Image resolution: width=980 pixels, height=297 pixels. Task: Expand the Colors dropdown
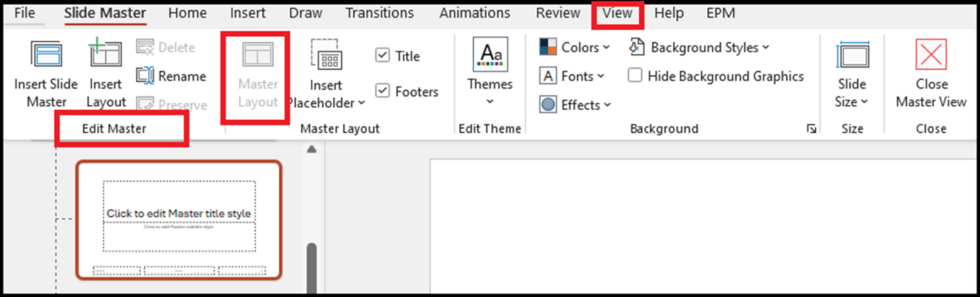point(575,47)
